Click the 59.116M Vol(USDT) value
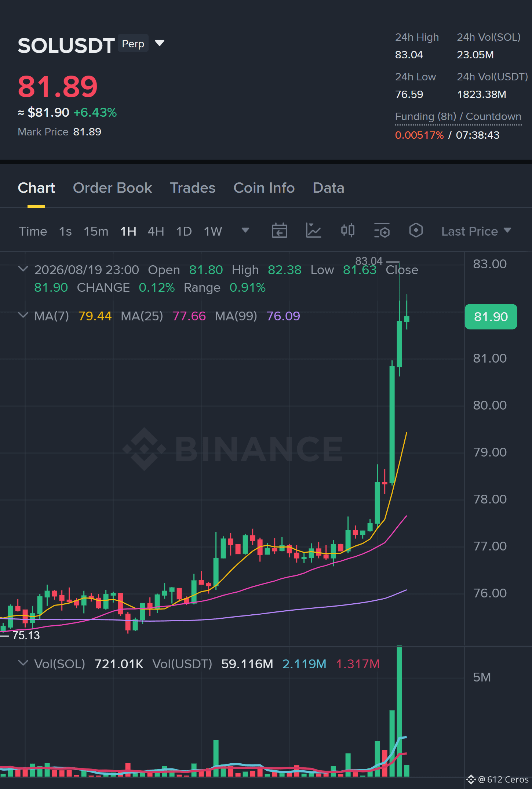532x789 pixels. (247, 664)
